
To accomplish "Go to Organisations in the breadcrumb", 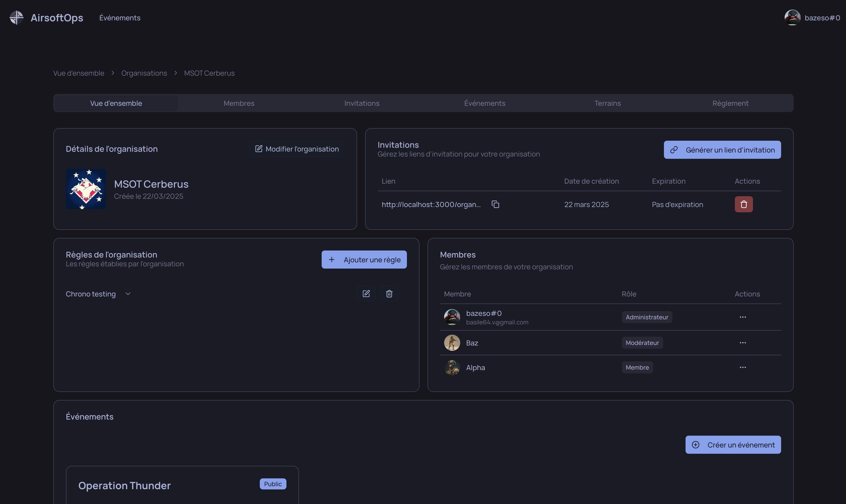I will 144,73.
